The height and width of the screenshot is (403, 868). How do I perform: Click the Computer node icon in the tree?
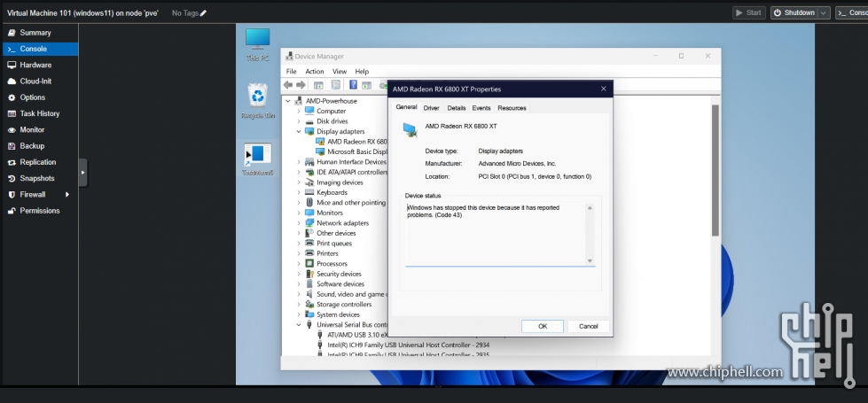pos(309,111)
